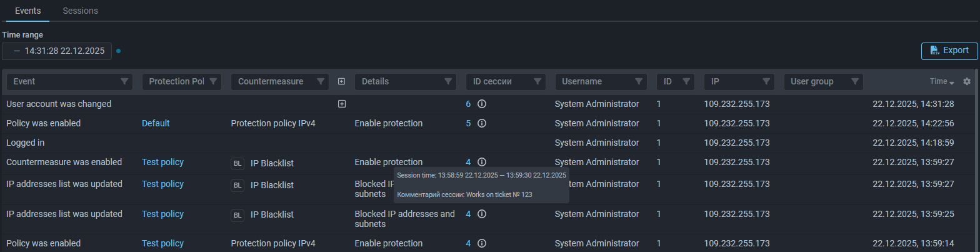Screen dimensions: 980x252
Task: Export events to CSV
Action: [x=949, y=51]
